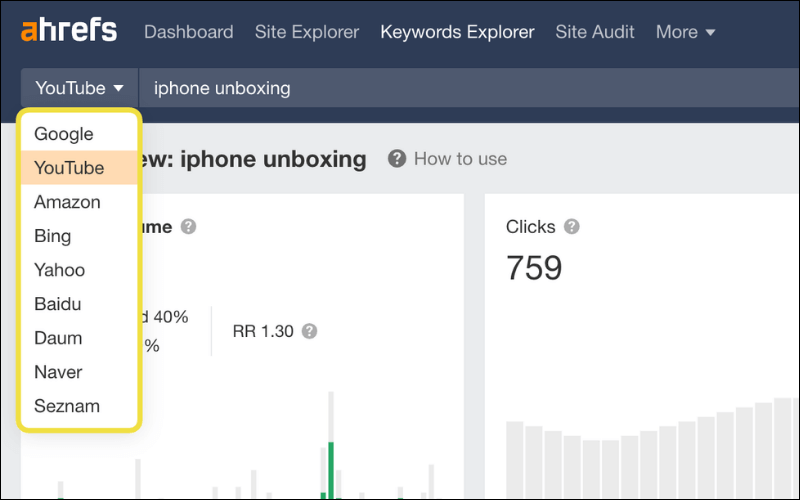Image resolution: width=800 pixels, height=500 pixels.
Task: Switch to the Site Audit tool
Action: 595,32
